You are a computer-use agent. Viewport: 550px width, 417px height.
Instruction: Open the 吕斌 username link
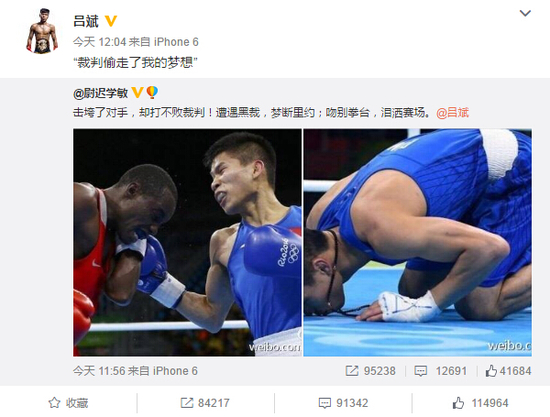tap(86, 21)
